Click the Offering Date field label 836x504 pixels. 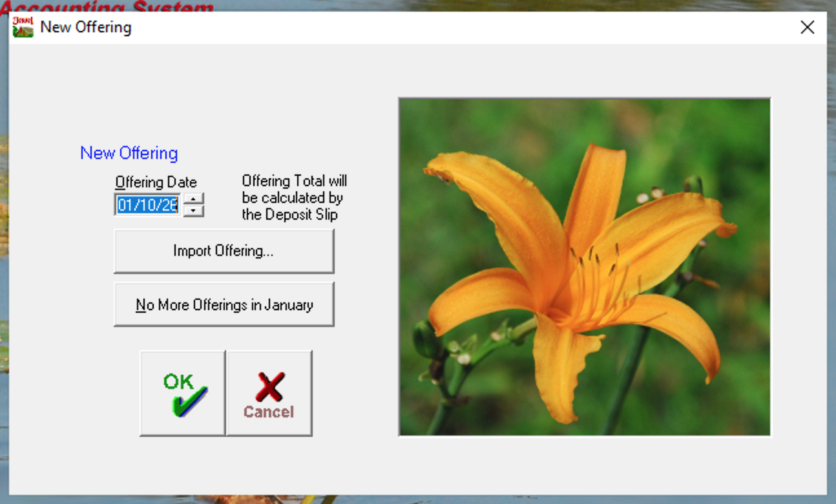point(156,182)
